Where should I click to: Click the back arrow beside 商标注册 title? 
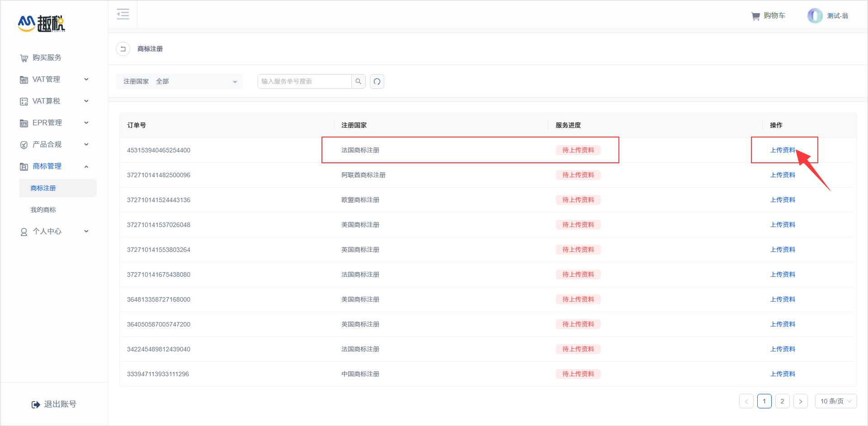[x=123, y=49]
